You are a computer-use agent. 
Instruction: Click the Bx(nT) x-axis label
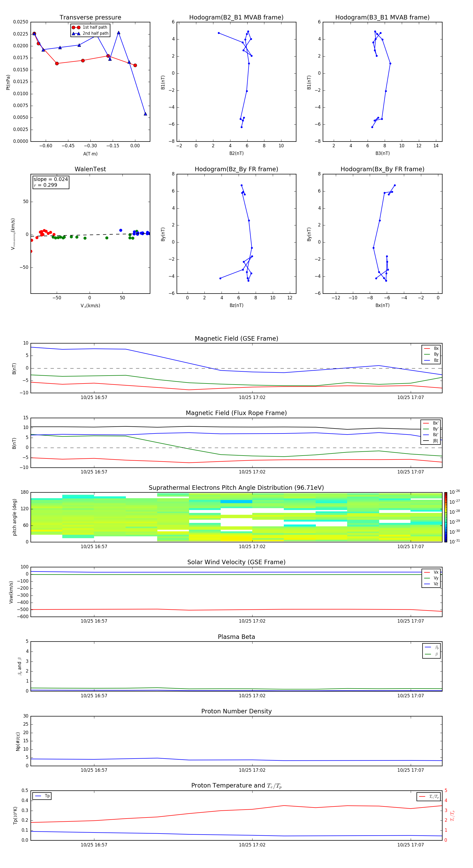pos(382,306)
